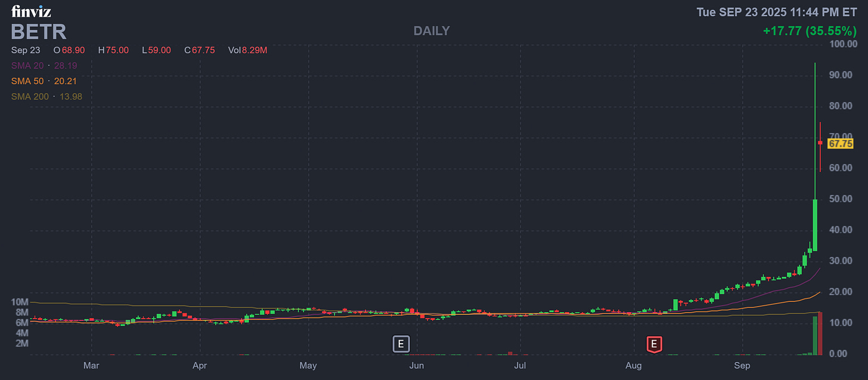Screen dimensions: 868x380
Task: Click the Jul month label on axis
Action: 520,365
